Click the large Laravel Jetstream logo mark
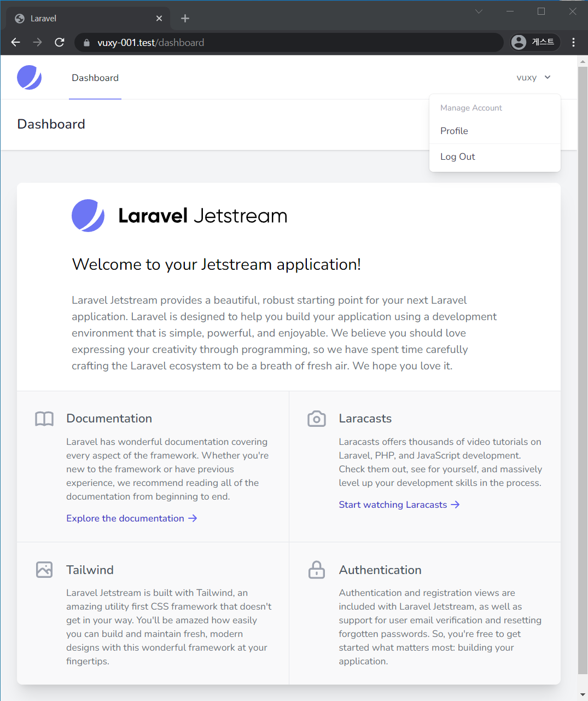The height and width of the screenshot is (701, 588). pyautogui.click(x=88, y=216)
